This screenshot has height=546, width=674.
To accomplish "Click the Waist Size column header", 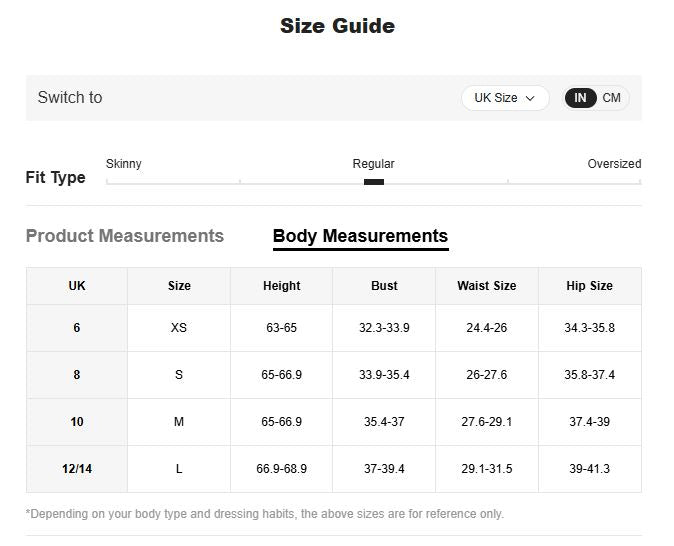I will (x=487, y=286).
